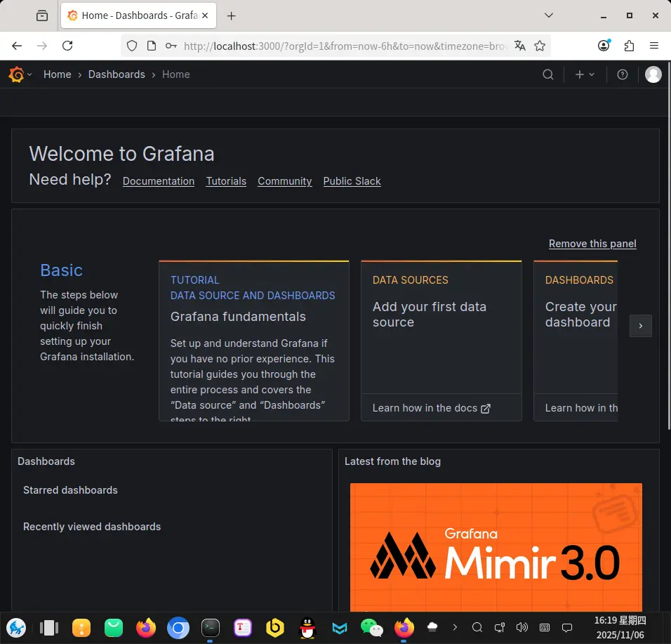671x644 pixels.
Task: Open a new browser tab
Action: click(x=231, y=16)
